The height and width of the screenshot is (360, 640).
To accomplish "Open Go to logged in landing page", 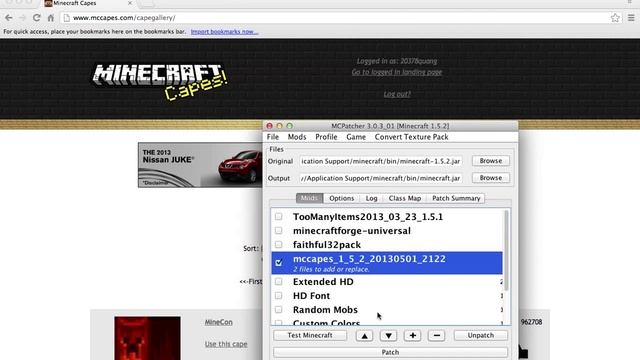I will [x=397, y=72].
